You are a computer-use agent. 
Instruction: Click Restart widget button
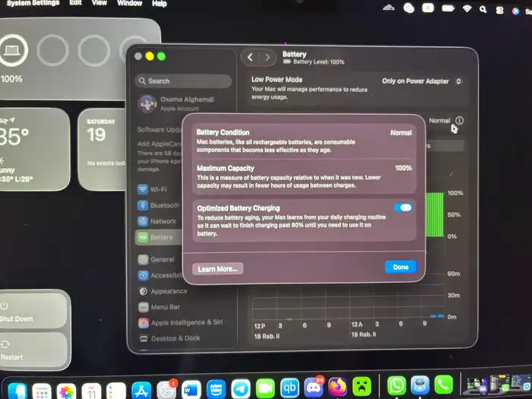click(x=33, y=350)
